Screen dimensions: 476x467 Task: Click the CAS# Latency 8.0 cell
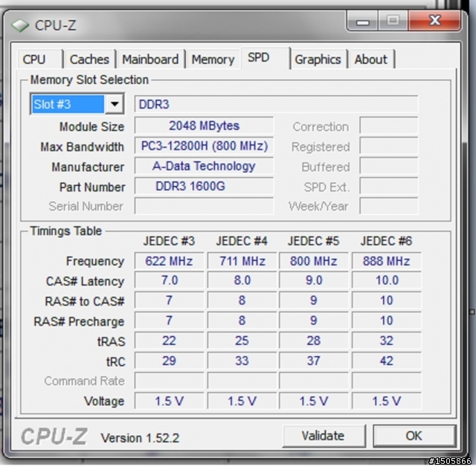[x=242, y=280]
